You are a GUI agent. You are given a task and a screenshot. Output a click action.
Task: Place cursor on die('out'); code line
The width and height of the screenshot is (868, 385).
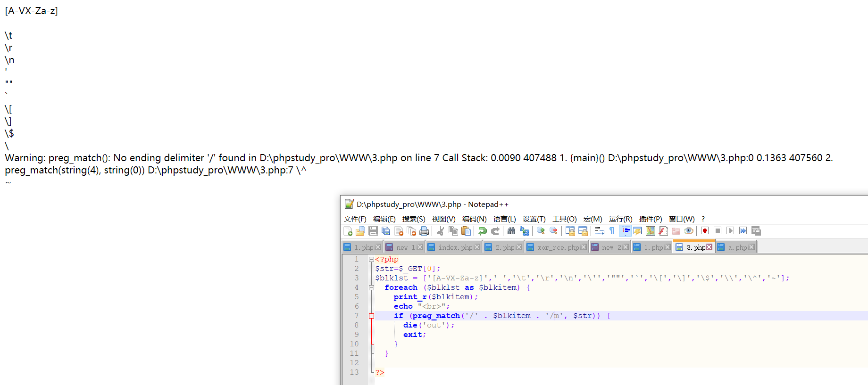(429, 325)
